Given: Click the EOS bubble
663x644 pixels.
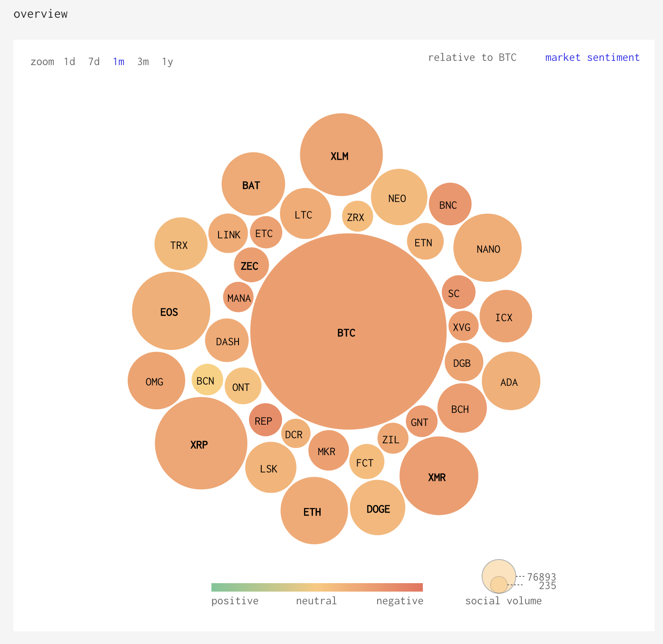Looking at the screenshot, I should [x=171, y=311].
